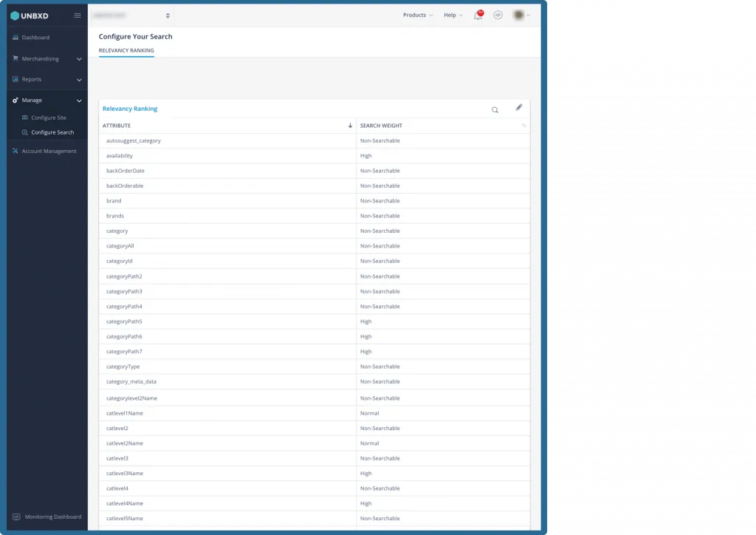
Task: Click the activity pulse icon
Action: [x=498, y=15]
